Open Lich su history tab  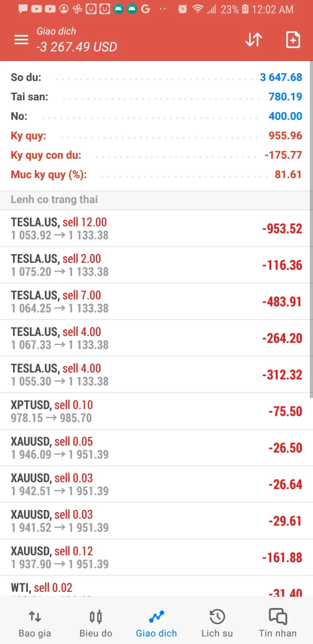coord(217,624)
